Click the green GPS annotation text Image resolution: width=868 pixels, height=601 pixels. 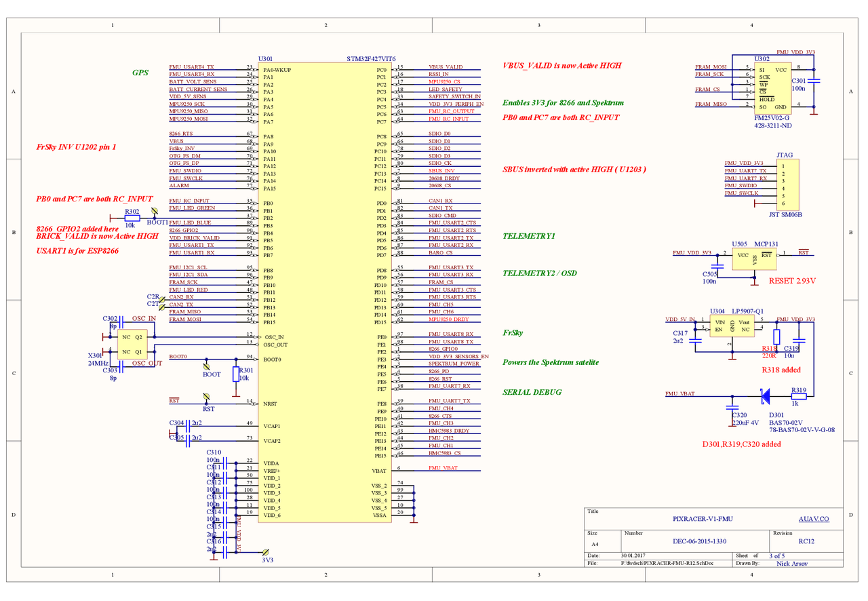pyautogui.click(x=140, y=73)
